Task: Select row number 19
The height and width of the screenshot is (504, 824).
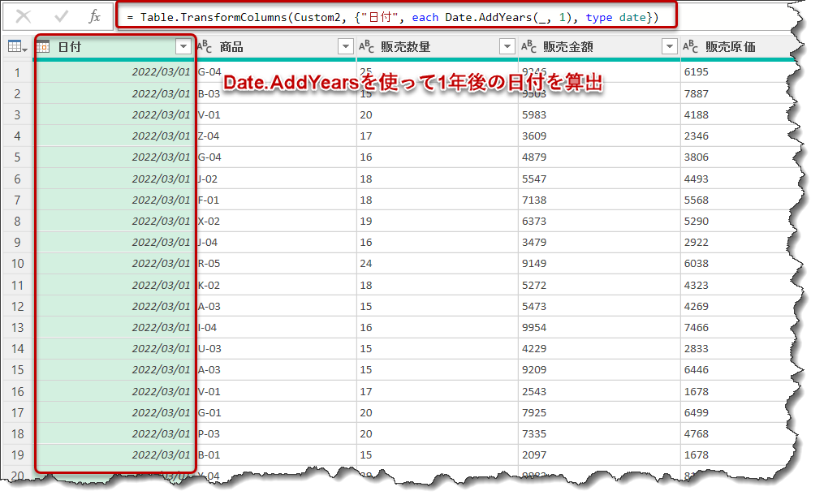Action: tap(17, 455)
